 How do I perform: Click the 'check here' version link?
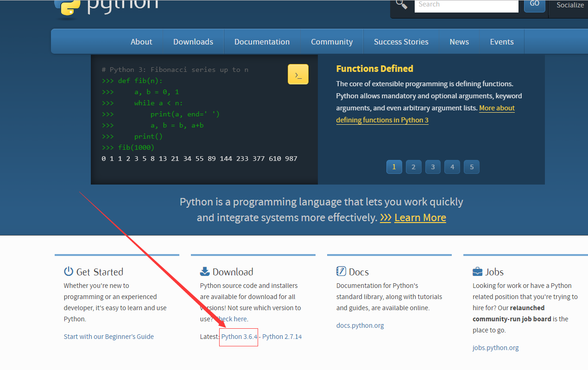pyautogui.click(x=231, y=319)
